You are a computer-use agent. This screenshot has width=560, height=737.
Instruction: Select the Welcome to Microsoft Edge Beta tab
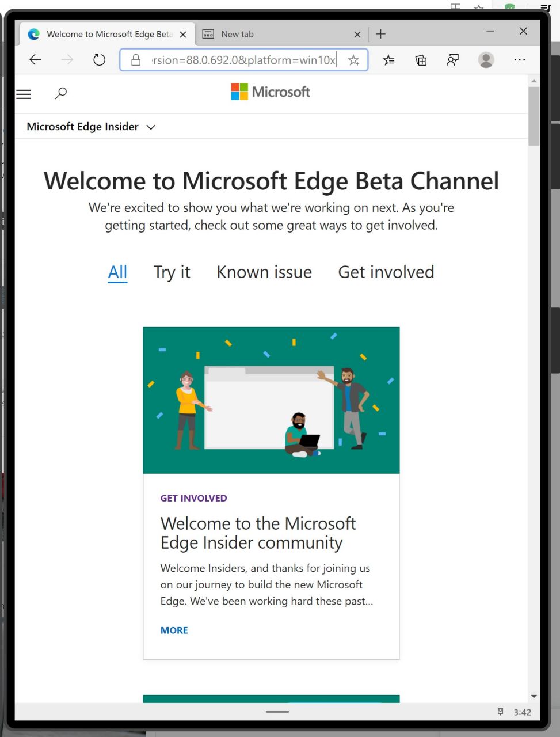(107, 35)
